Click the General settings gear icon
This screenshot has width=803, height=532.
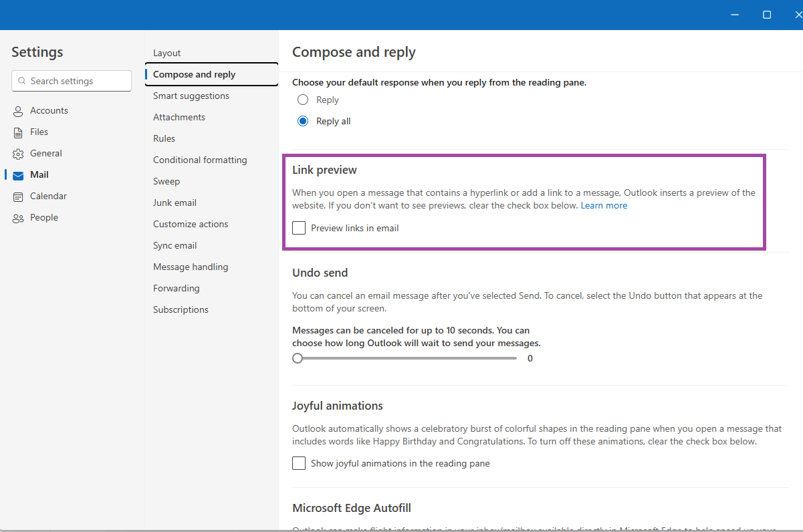pos(17,153)
